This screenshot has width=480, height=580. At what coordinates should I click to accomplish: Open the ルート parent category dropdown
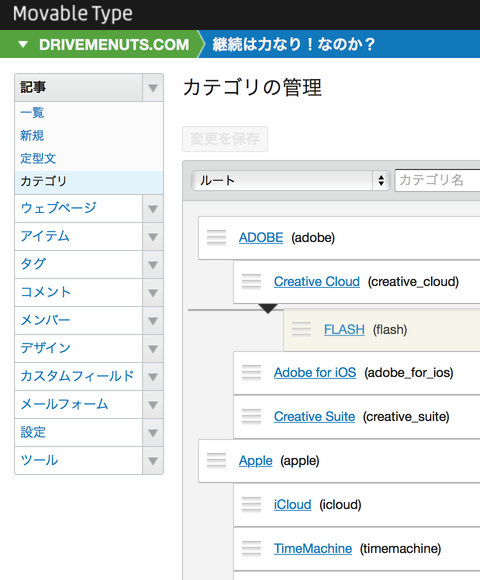(291, 181)
